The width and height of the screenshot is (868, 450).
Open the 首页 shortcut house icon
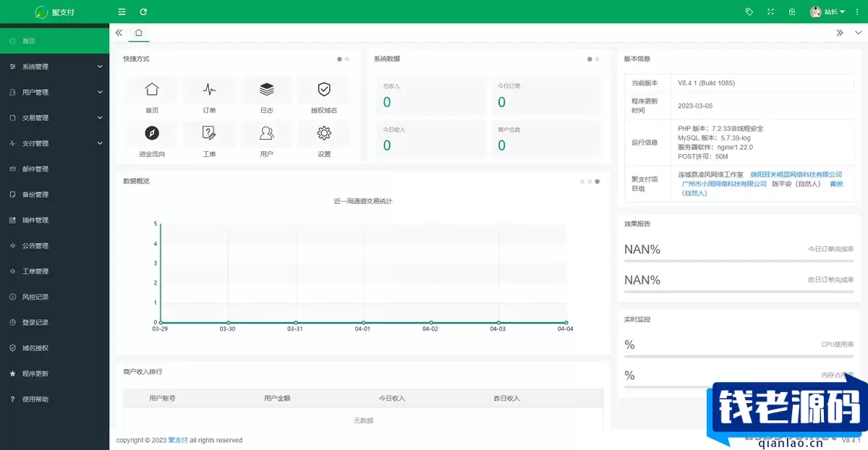152,90
